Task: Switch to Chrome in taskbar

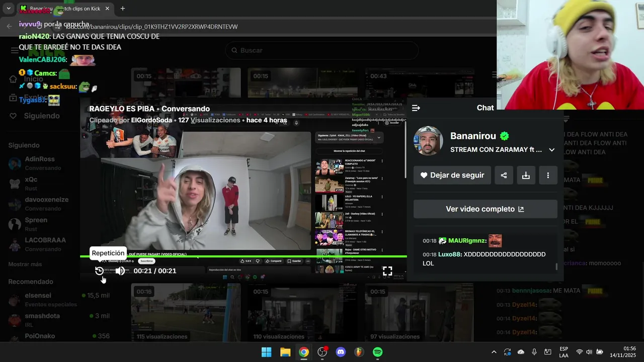Action: 304,352
